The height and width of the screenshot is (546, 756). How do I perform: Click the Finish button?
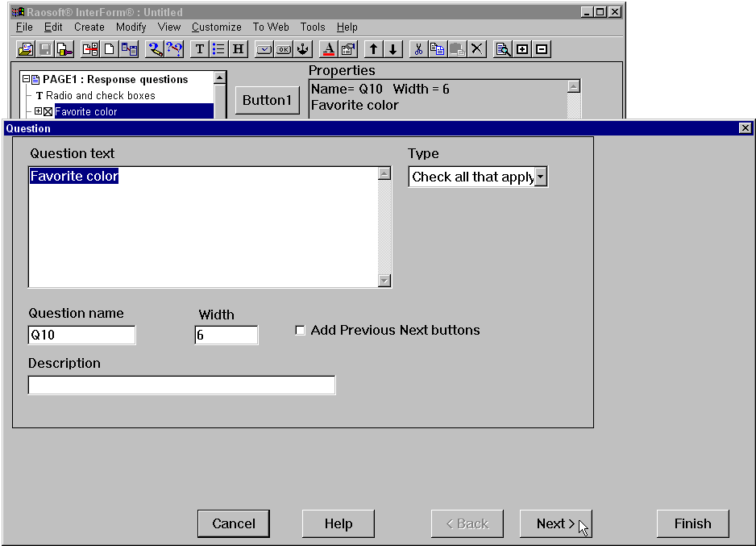[x=692, y=523]
